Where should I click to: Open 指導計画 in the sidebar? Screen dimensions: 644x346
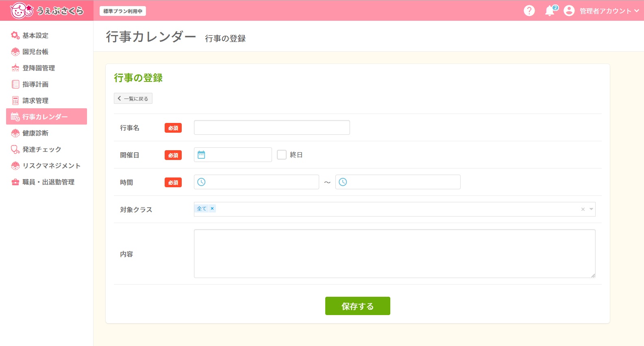point(46,84)
